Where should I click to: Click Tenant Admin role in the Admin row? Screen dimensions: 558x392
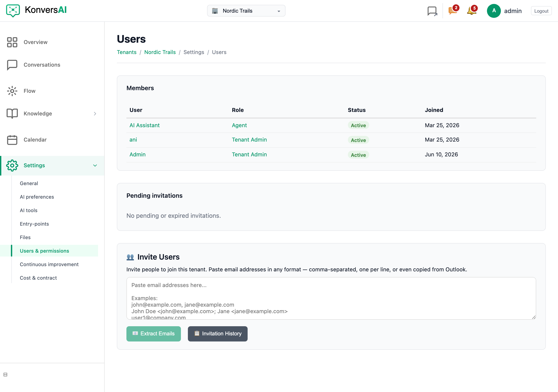coord(249,154)
